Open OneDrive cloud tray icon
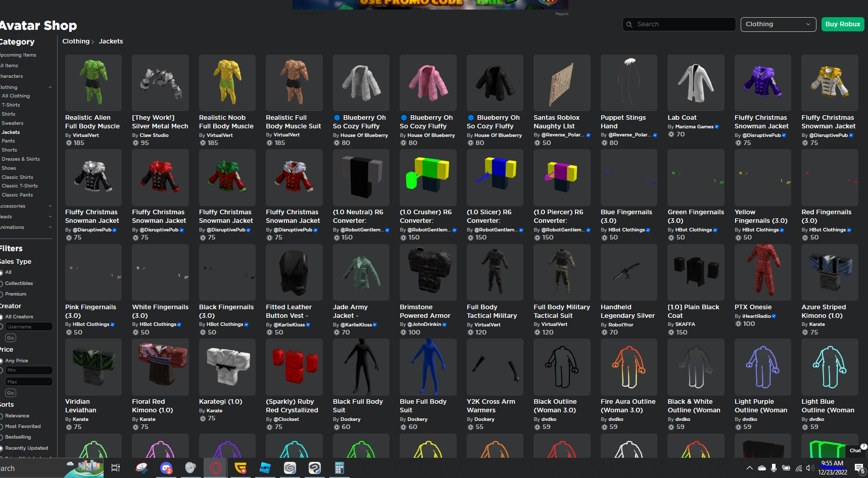This screenshot has width=868, height=478. (761, 468)
